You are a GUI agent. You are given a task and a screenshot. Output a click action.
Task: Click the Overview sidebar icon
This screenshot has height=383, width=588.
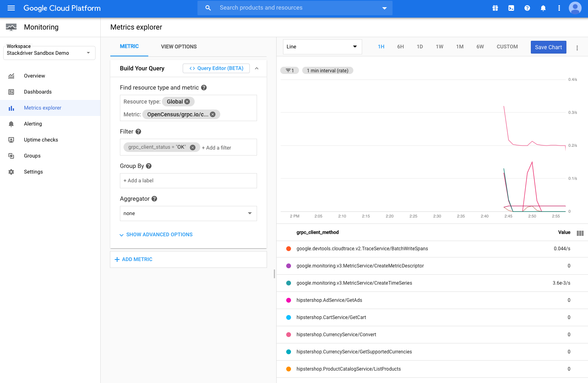11,76
